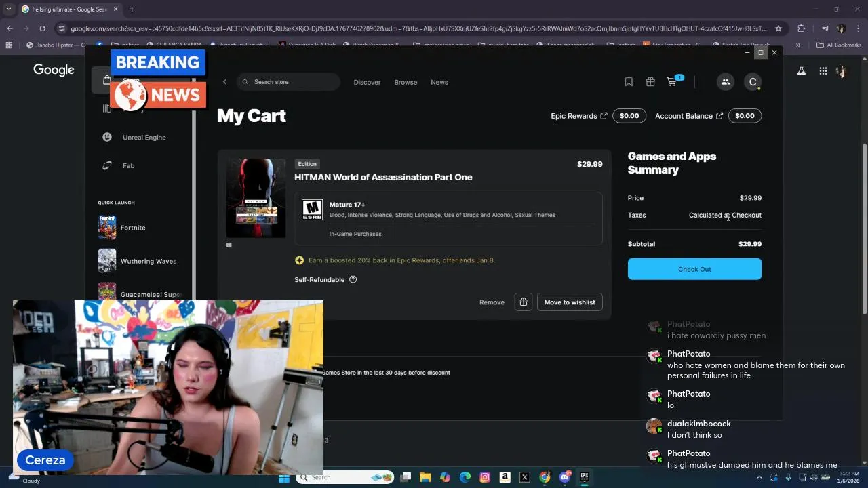Reload the Chrome page

click(x=42, y=28)
